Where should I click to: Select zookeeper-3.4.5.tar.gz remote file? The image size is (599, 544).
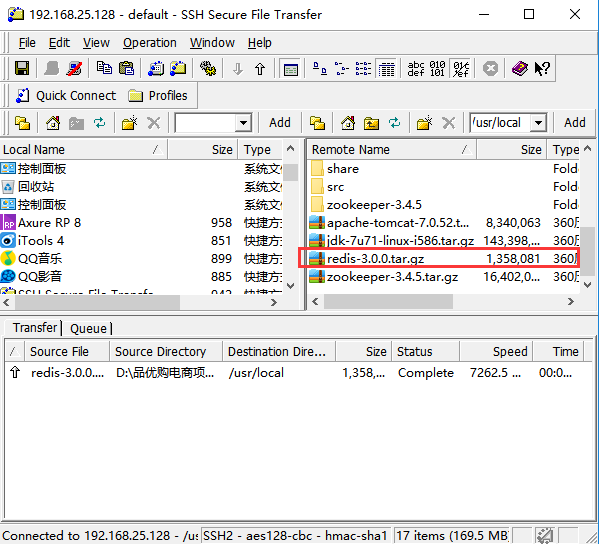[443, 277]
